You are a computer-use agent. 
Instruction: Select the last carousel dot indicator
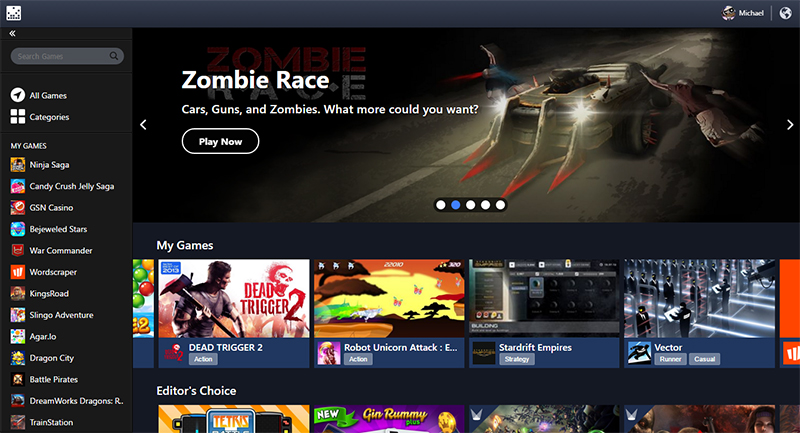click(x=500, y=205)
